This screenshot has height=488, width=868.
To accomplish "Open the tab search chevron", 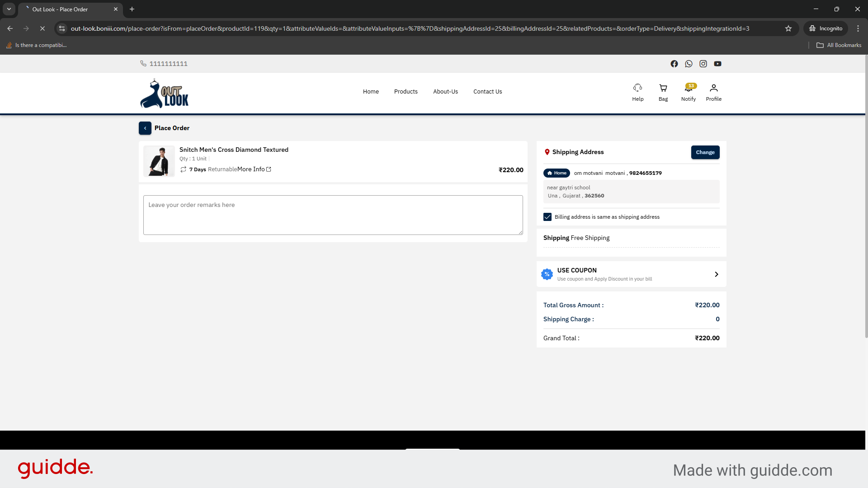I will tap(9, 9).
